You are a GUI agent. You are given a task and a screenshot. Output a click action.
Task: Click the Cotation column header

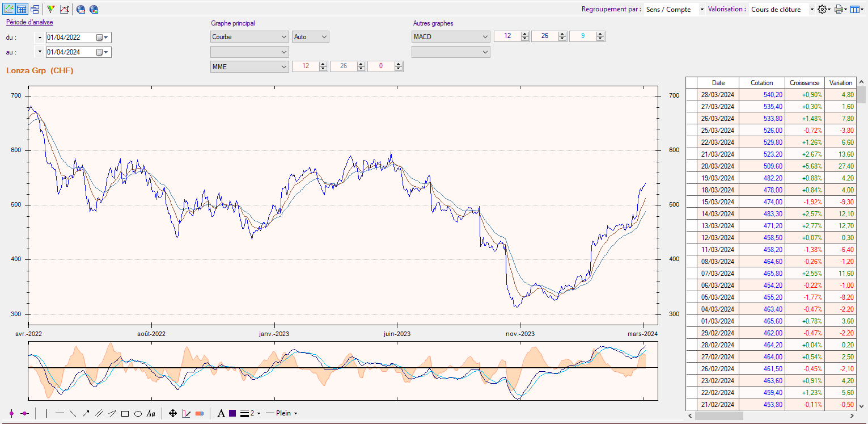(x=761, y=82)
